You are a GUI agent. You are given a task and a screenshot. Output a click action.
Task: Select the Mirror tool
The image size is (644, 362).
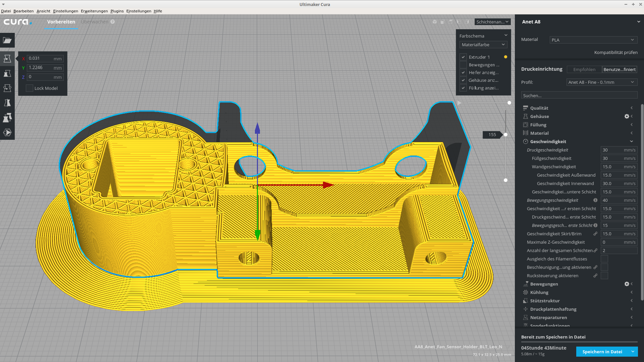coord(7,103)
